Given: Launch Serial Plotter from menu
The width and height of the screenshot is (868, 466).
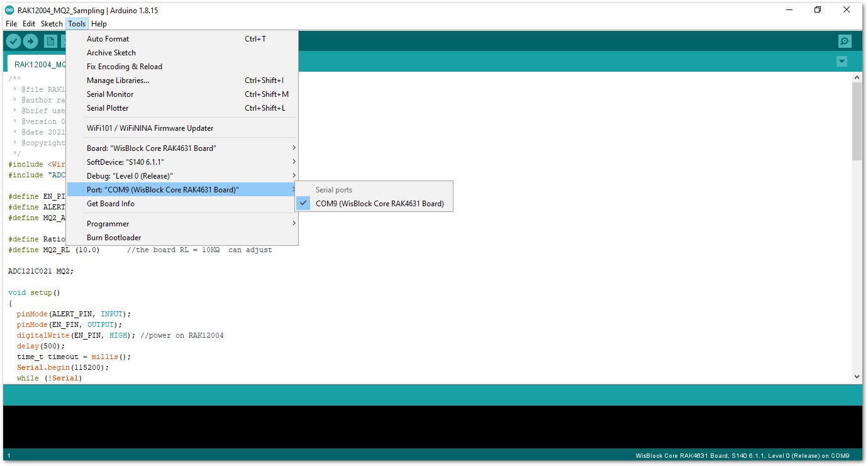Looking at the screenshot, I should tap(182, 108).
